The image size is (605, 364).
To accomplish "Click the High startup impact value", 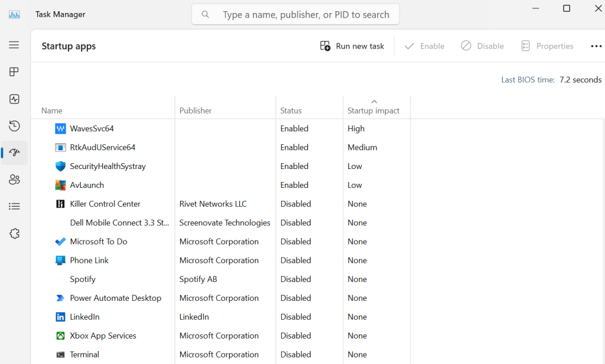I will [356, 129].
